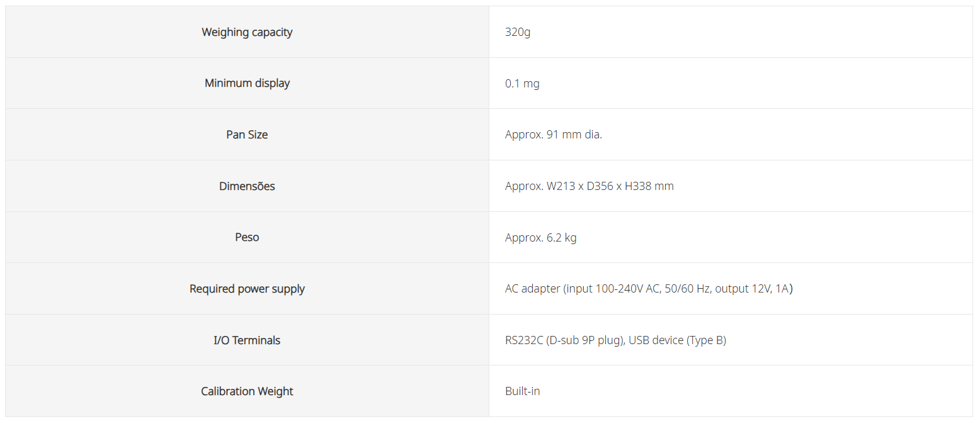Click the H338 mm height text

[649, 186]
